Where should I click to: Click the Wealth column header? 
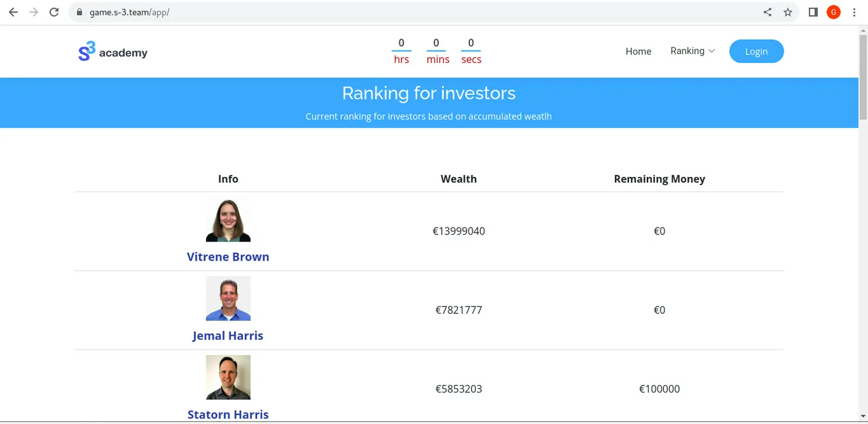pos(458,179)
